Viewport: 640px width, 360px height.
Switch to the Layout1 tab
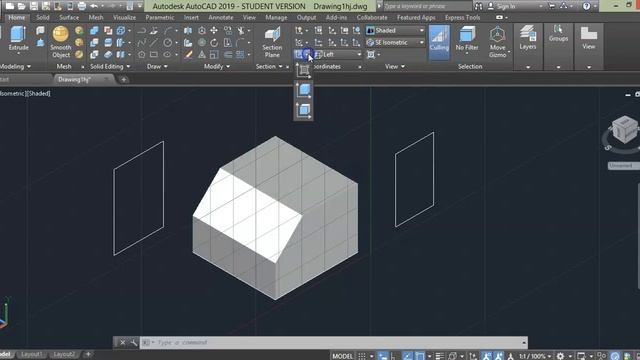31,354
